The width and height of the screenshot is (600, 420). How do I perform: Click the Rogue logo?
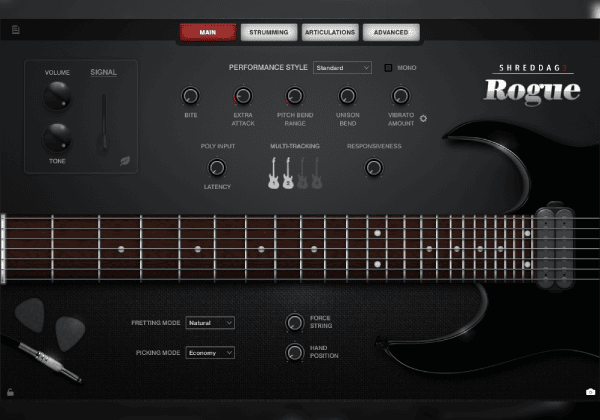point(532,91)
